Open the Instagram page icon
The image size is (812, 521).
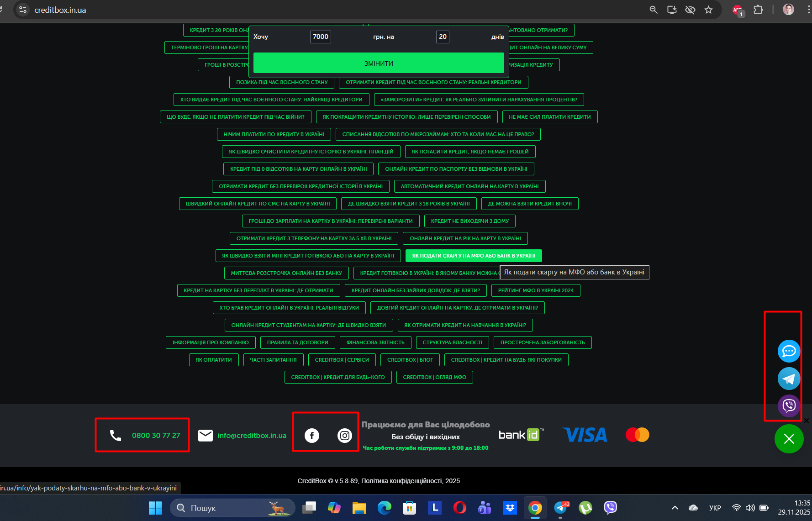345,436
